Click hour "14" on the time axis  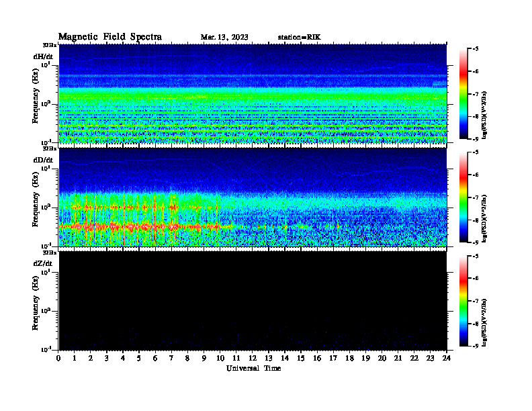[x=285, y=358]
